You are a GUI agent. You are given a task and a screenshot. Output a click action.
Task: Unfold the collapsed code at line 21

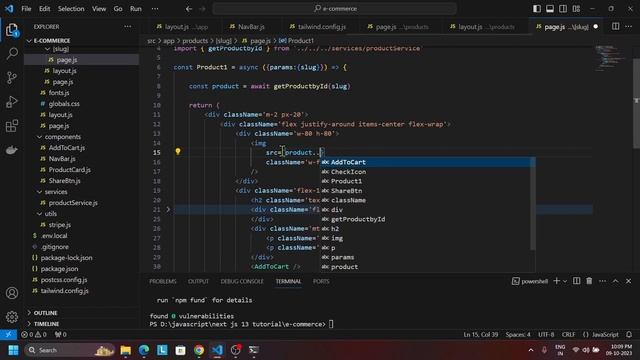(168, 209)
